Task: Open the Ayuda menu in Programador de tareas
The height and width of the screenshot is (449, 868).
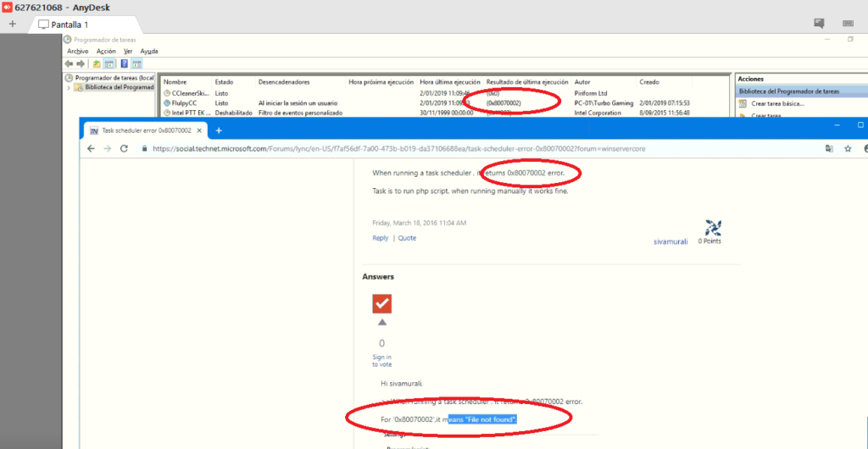Action: tap(149, 51)
